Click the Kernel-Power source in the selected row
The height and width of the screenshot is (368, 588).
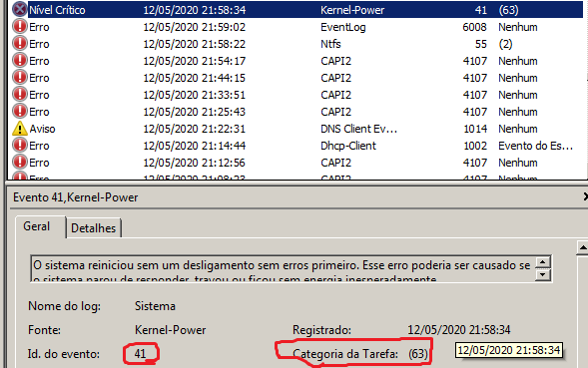(x=352, y=10)
